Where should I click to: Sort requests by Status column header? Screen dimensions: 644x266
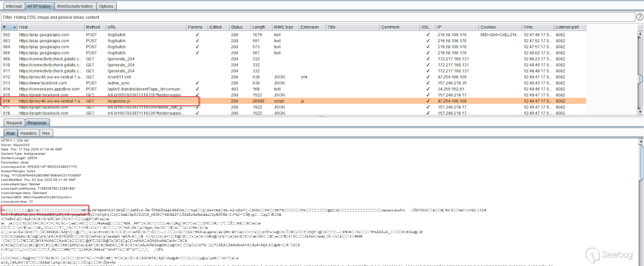click(x=237, y=27)
